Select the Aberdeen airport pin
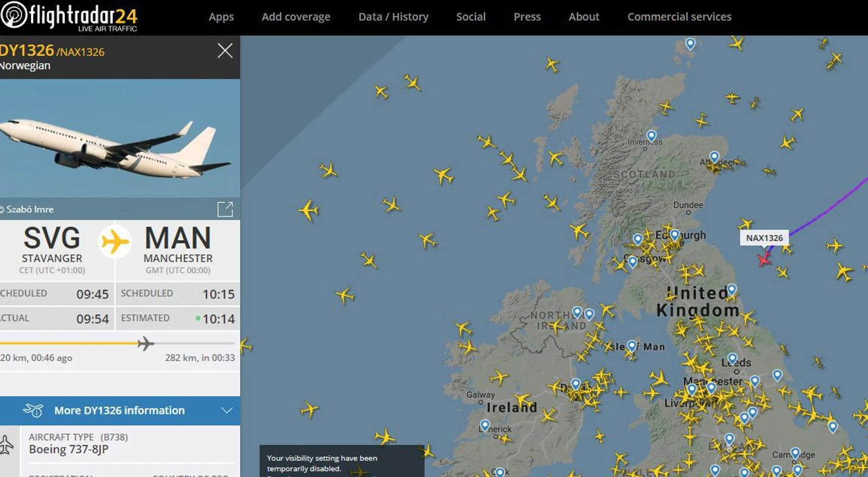 coord(714,158)
